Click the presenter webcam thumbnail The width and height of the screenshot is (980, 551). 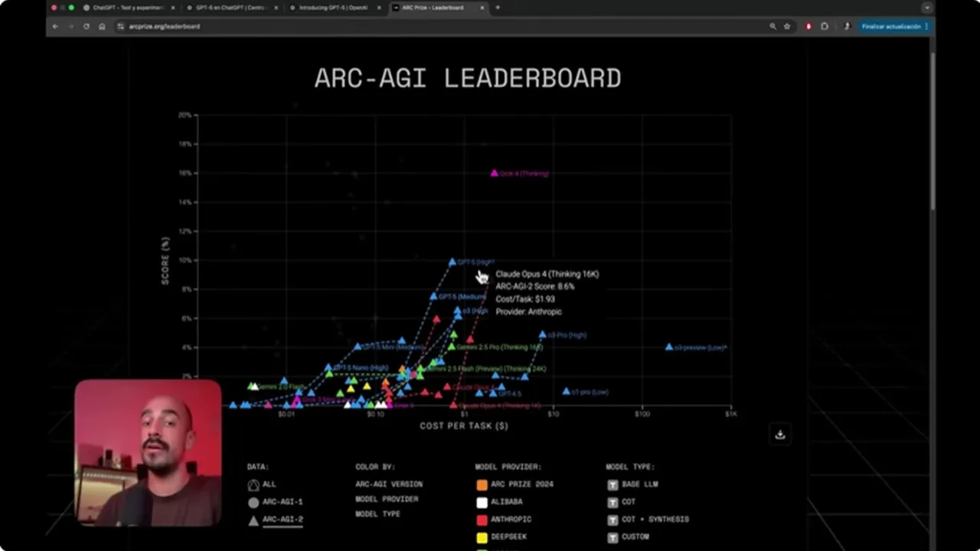pos(148,453)
